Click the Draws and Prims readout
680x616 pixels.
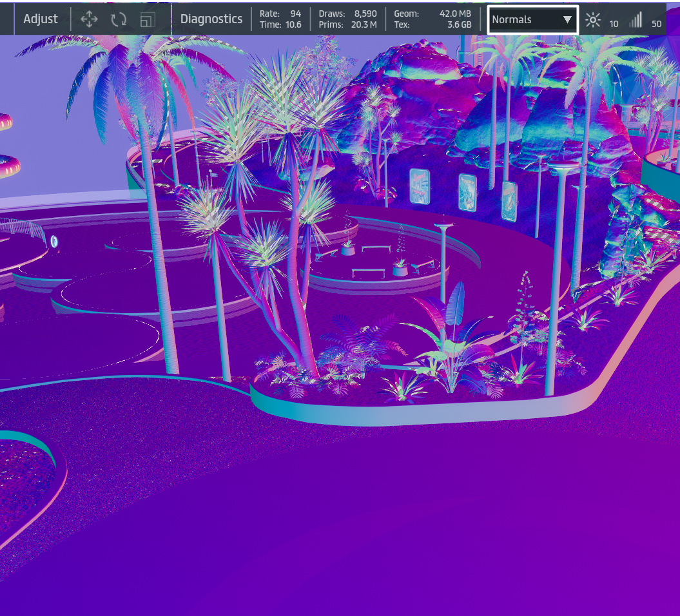pyautogui.click(x=347, y=19)
